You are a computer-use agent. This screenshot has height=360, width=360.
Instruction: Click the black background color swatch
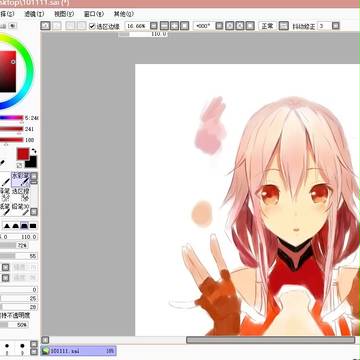pos(32,162)
